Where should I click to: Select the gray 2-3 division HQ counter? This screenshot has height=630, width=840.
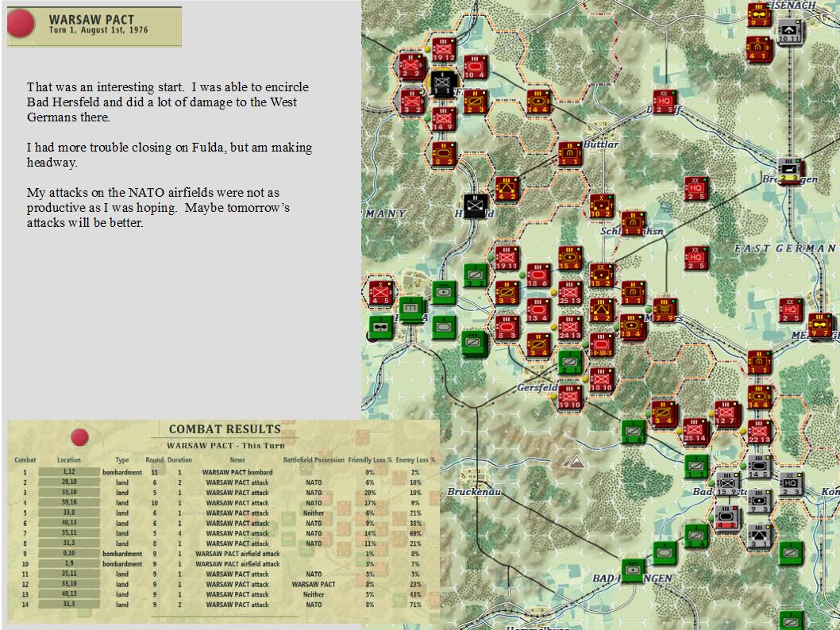point(791,485)
